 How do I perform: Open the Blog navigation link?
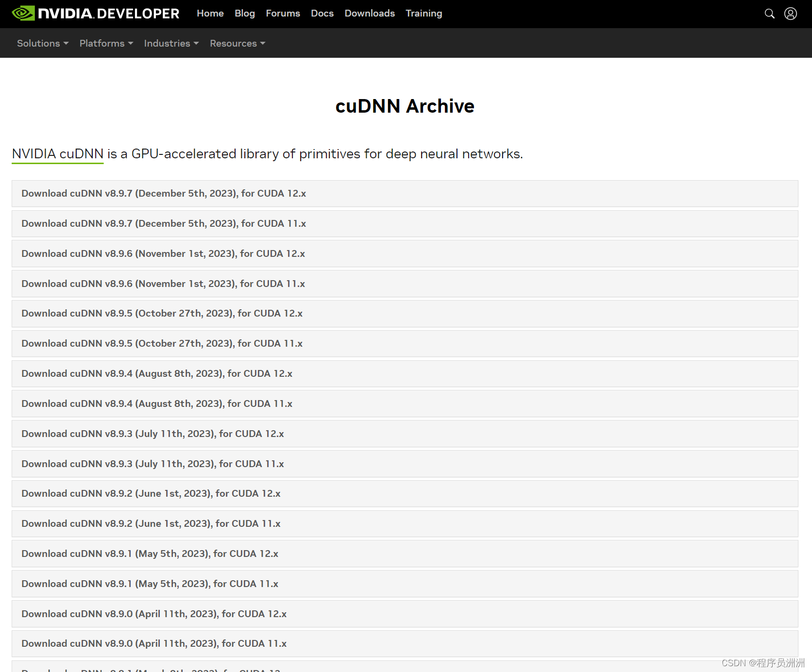[x=245, y=13]
